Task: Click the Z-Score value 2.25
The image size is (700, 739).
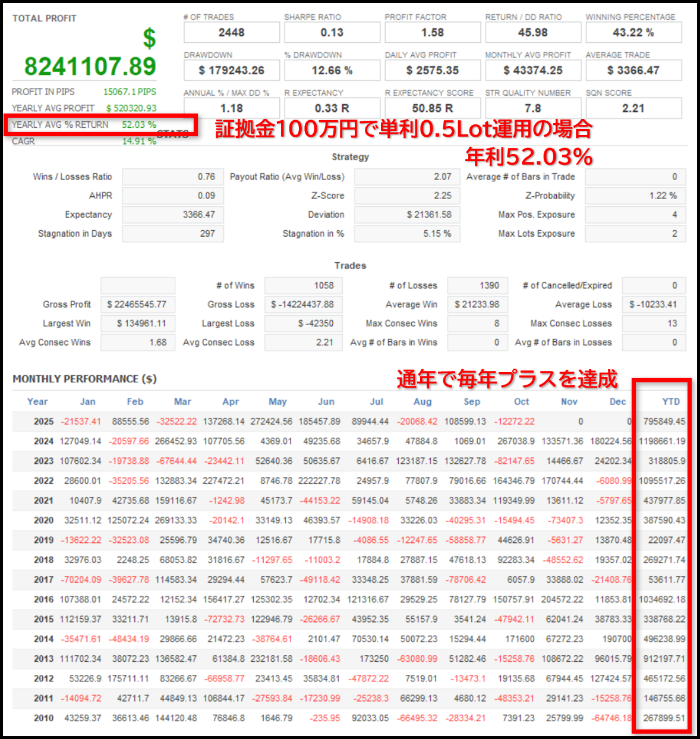Action: coord(407,196)
